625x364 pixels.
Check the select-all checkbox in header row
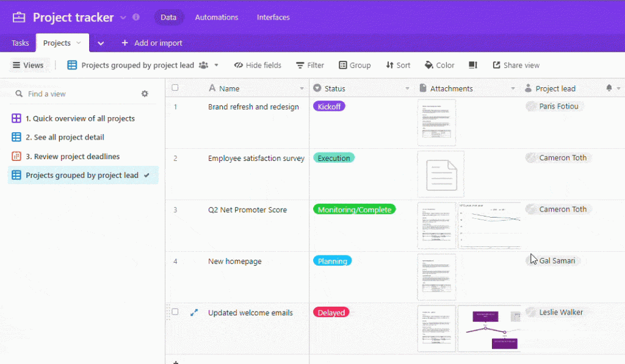pyautogui.click(x=175, y=88)
